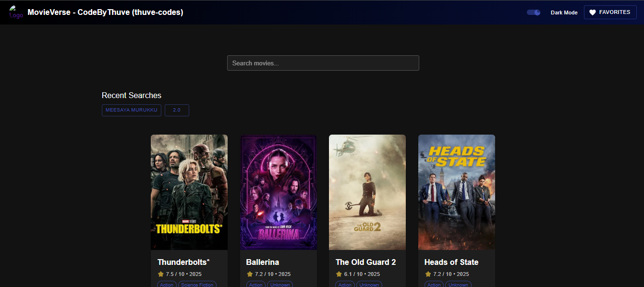Open the Favorites list
The height and width of the screenshot is (287, 644).
point(610,12)
